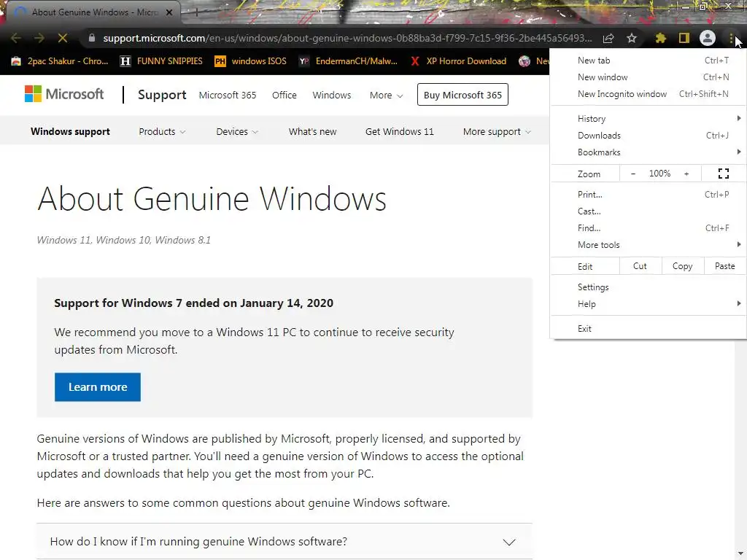This screenshot has width=747, height=560.
Task: Open the History submenu
Action: click(x=649, y=119)
